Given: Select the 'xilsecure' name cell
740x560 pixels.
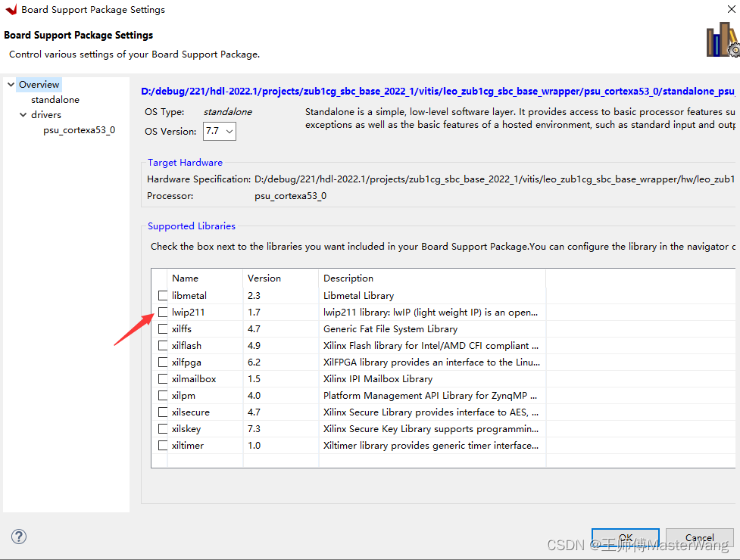Looking at the screenshot, I should click(x=191, y=412).
